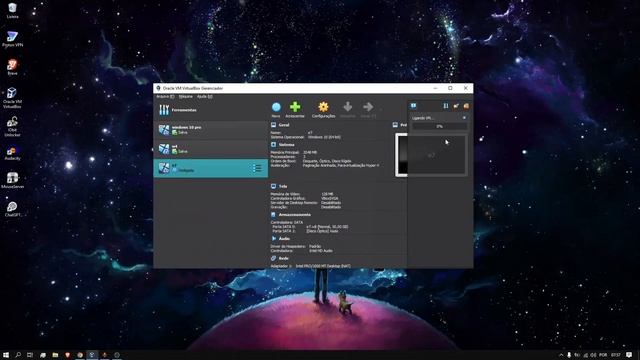The height and width of the screenshot is (360, 640).
Task: Click the greyed Descartar down-arrow button
Action: tap(347, 110)
